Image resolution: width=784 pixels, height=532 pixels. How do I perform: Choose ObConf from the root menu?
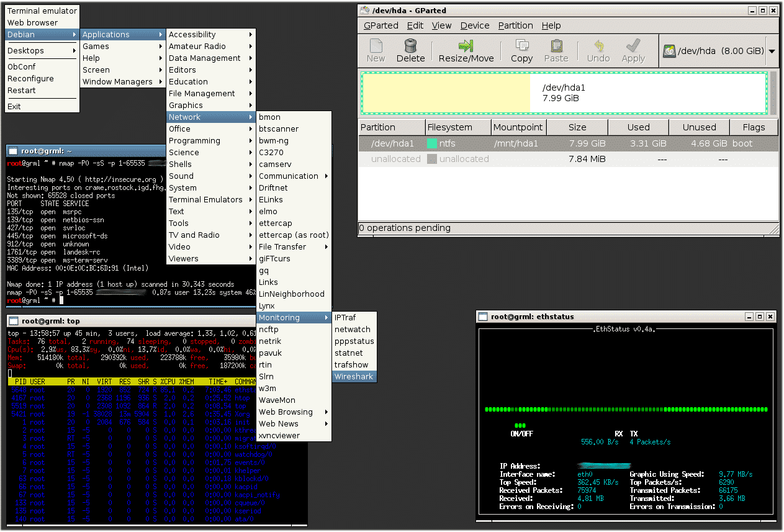coord(42,67)
